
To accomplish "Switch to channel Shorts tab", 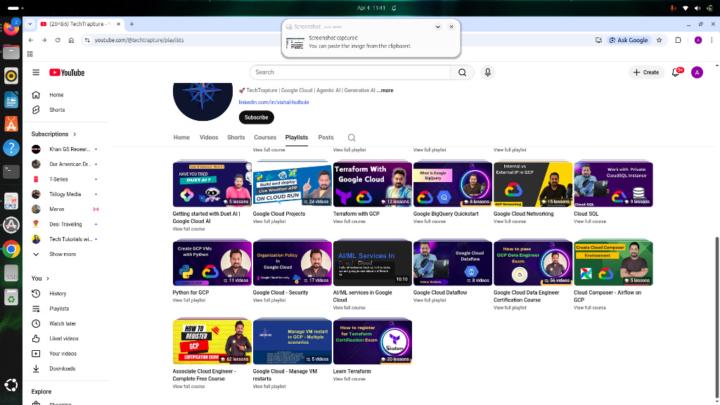I will (x=236, y=137).
